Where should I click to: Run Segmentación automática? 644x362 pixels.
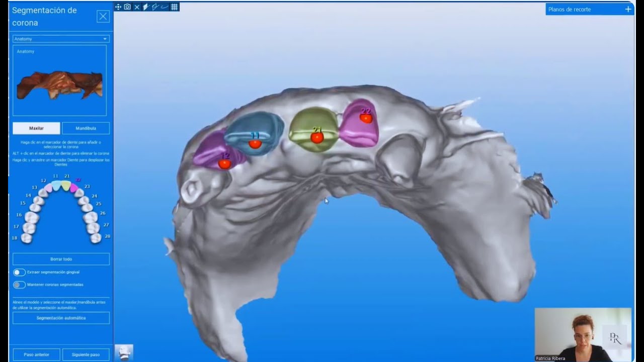tap(61, 318)
